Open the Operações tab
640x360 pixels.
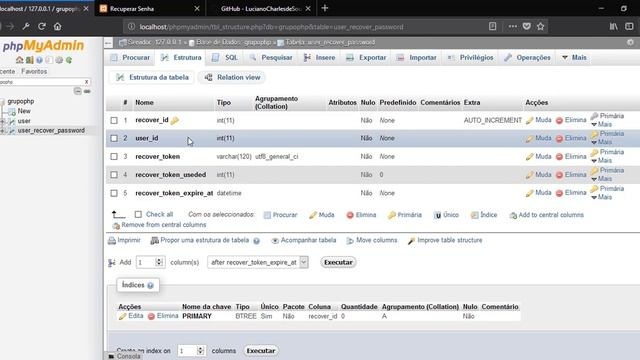(528, 58)
